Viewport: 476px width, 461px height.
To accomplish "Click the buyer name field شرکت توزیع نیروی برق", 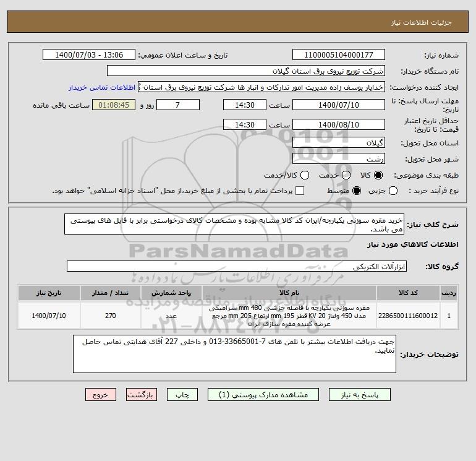I will click(246, 71).
